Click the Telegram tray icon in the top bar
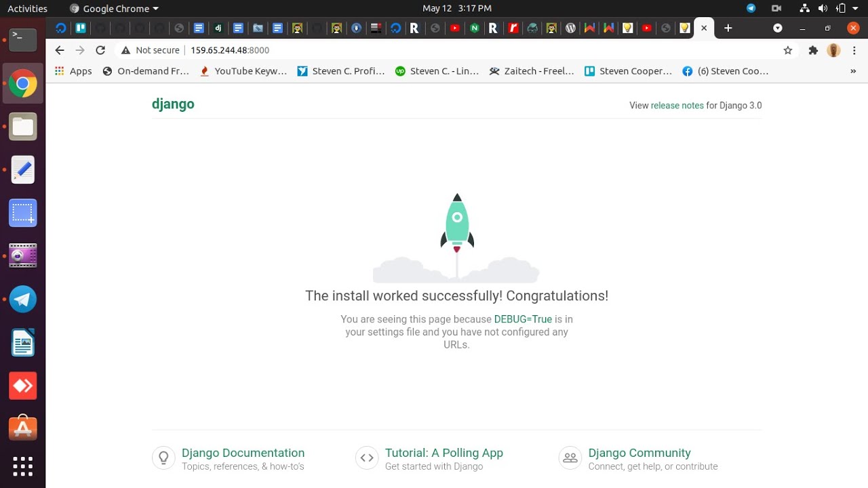The height and width of the screenshot is (488, 868). click(x=751, y=8)
